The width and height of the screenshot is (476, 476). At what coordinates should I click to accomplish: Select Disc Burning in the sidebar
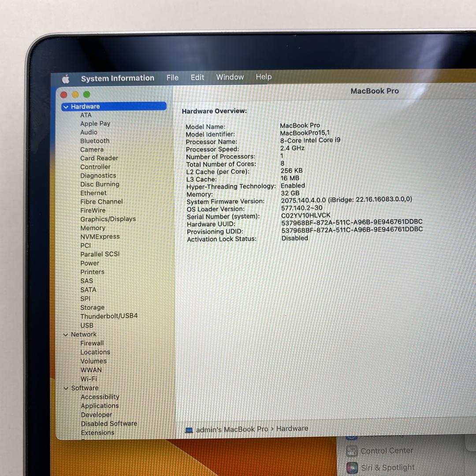100,184
